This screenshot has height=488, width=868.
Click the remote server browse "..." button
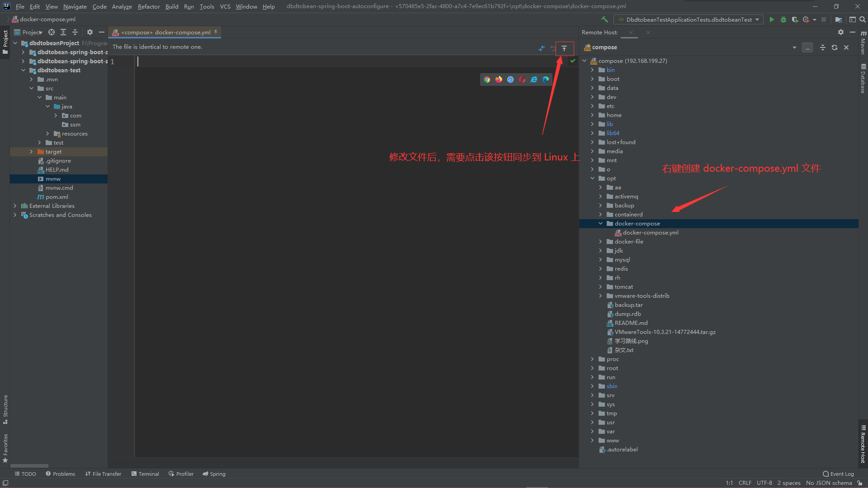coord(807,47)
